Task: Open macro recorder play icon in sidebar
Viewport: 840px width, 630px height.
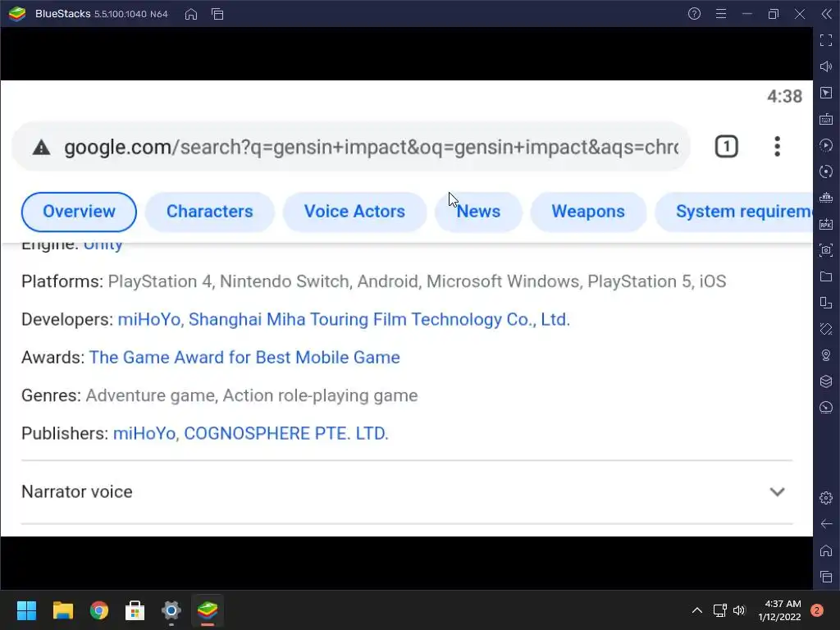Action: click(x=826, y=145)
